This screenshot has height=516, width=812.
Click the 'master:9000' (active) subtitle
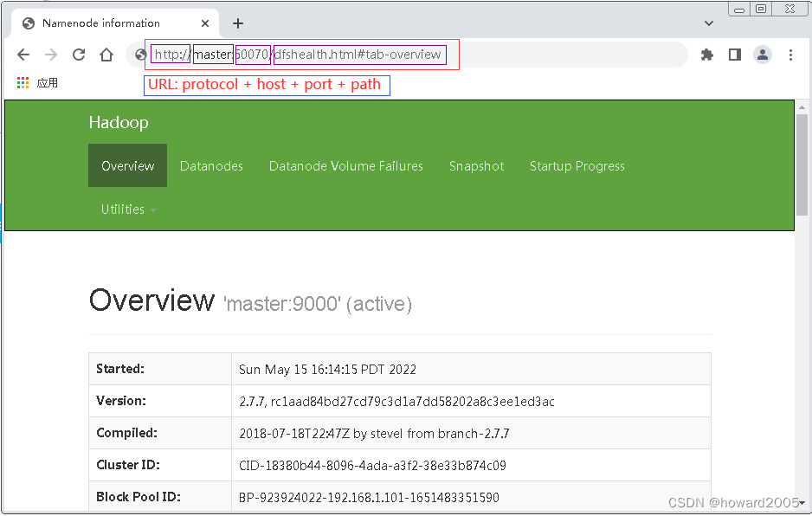[318, 304]
